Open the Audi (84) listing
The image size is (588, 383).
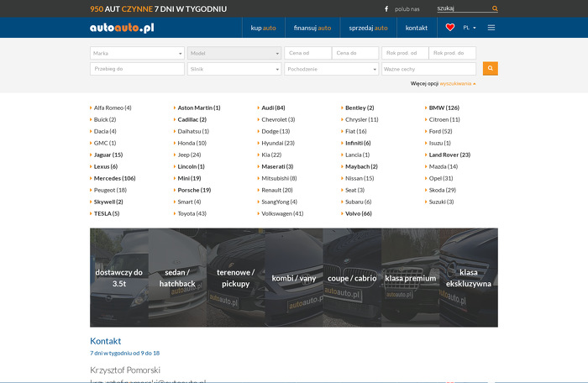coord(273,108)
